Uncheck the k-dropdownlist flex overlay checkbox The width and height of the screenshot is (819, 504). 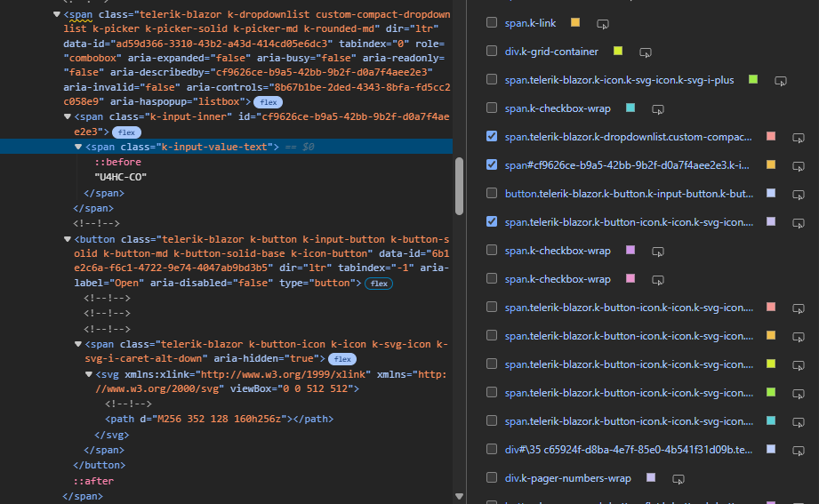pyautogui.click(x=492, y=137)
